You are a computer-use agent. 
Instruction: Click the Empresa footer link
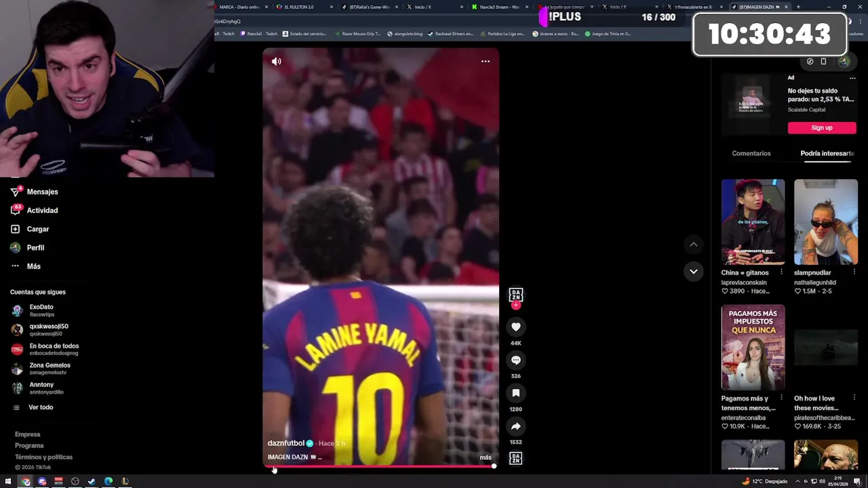[x=28, y=434]
